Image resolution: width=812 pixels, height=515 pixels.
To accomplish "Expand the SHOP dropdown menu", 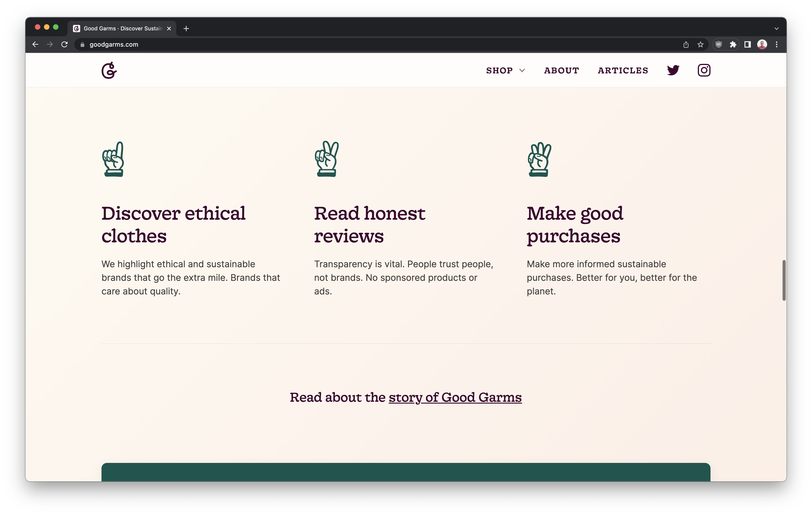I will (505, 70).
